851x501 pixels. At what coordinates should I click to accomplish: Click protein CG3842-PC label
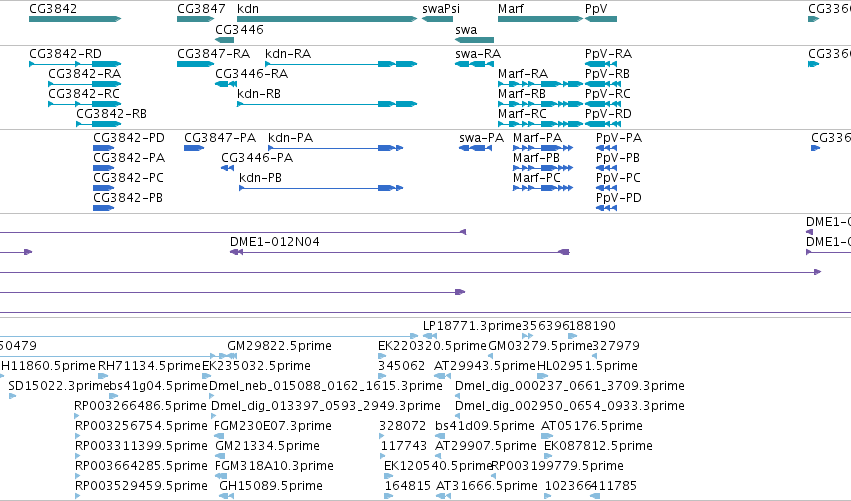coord(128,178)
